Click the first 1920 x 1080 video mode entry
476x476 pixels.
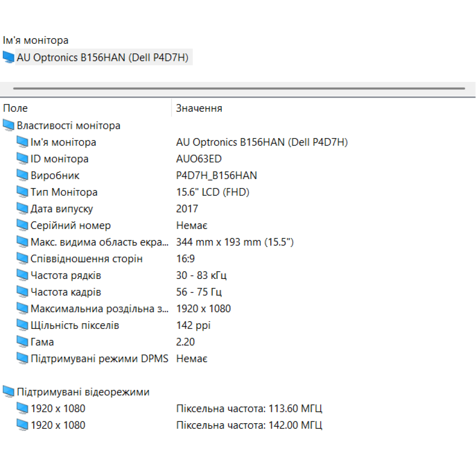point(57,408)
